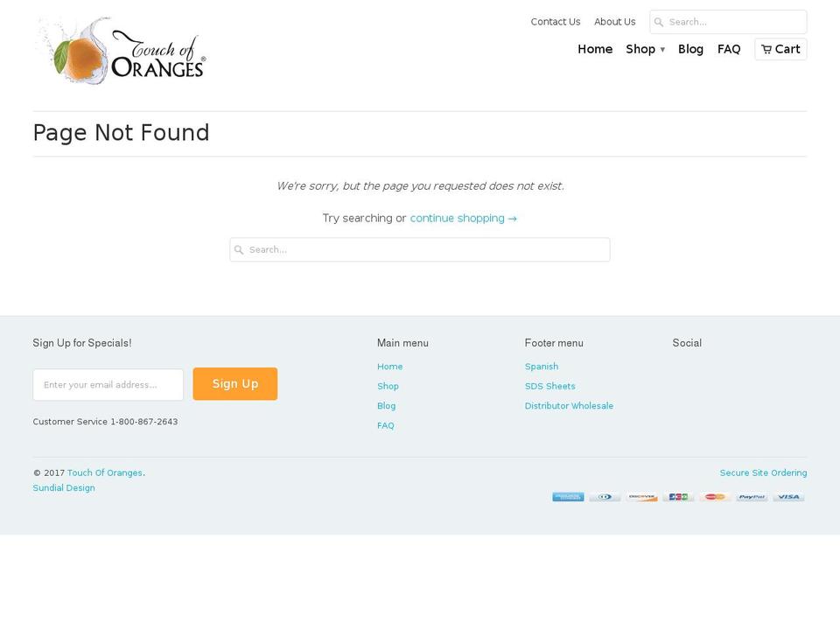The image size is (840, 630).
Task: Click the Diners Club payment icon
Action: [x=605, y=497]
